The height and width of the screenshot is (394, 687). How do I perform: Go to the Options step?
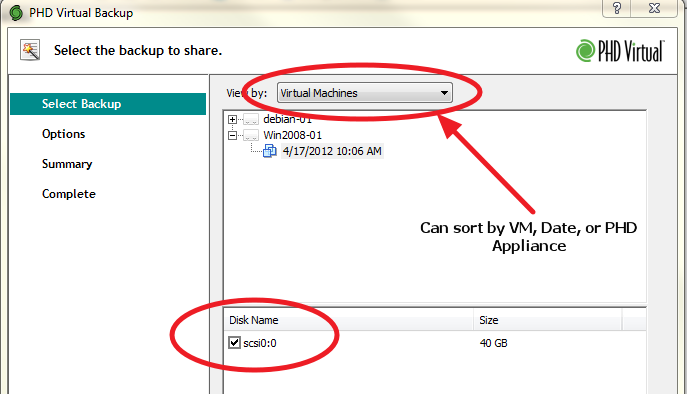coord(64,134)
